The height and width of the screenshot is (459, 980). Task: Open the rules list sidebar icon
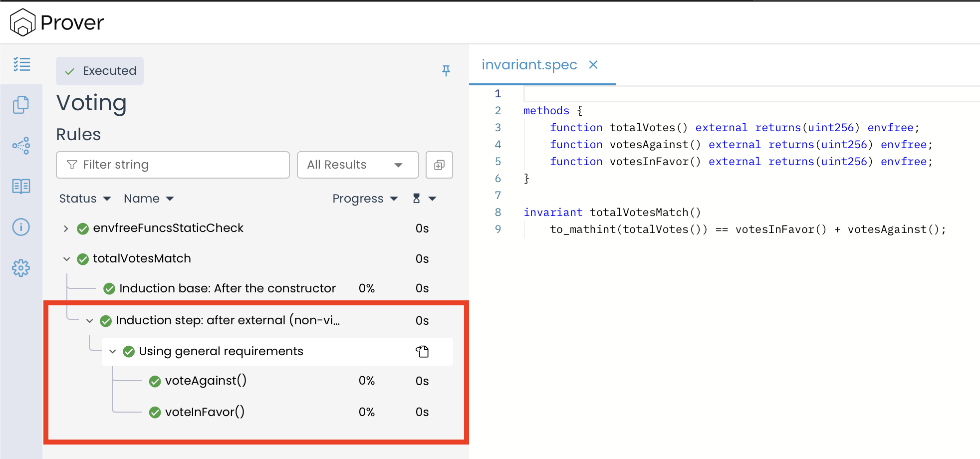(x=21, y=64)
